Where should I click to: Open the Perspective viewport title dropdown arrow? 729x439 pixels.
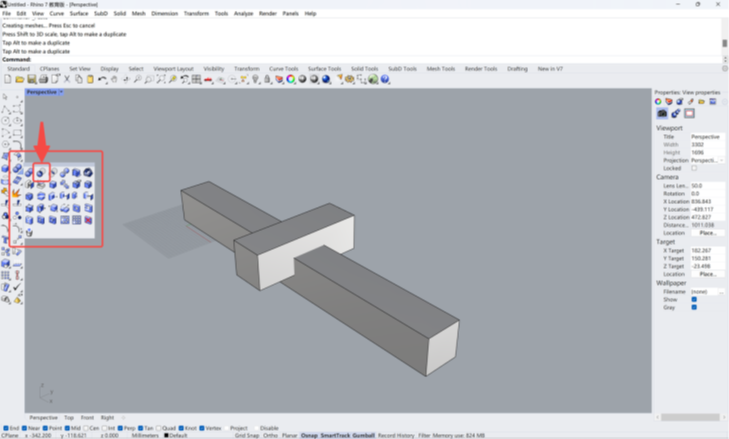point(61,92)
